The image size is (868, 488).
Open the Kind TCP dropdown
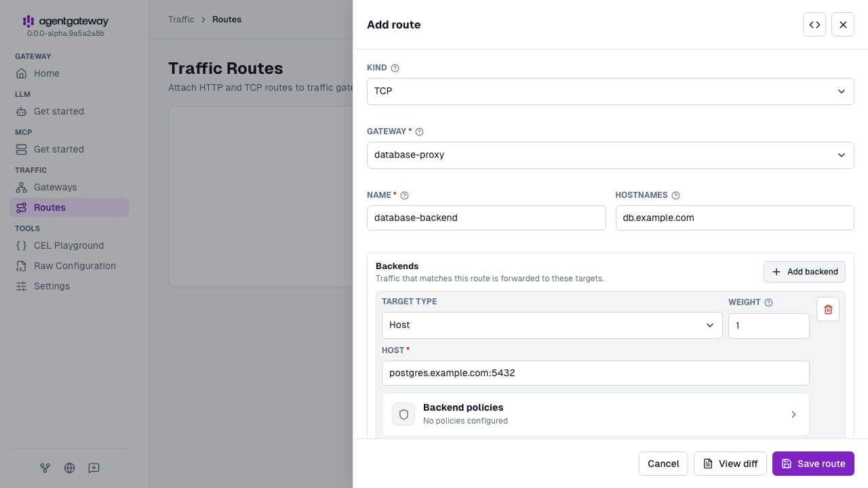[610, 91]
